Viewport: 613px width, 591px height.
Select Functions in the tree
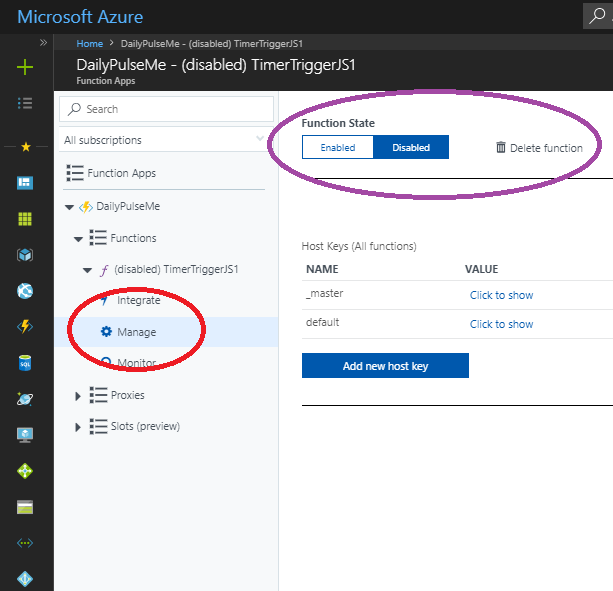[133, 238]
